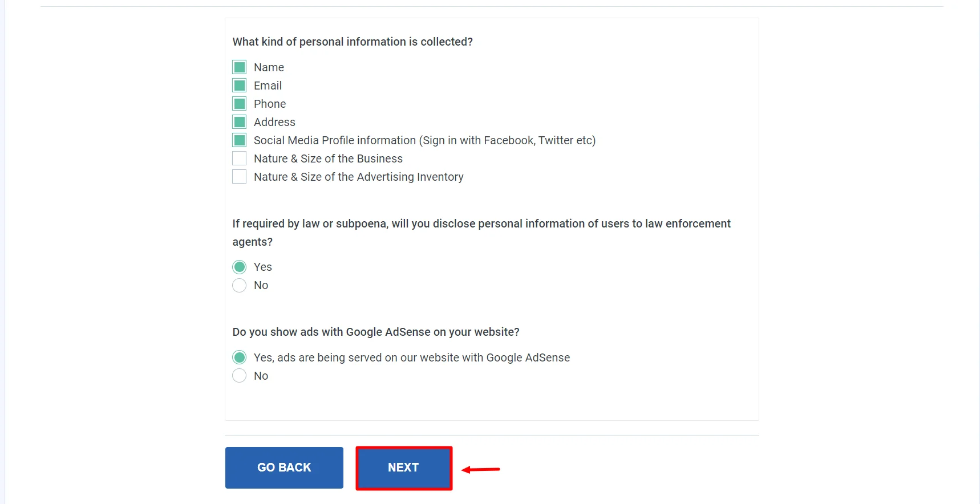
Task: Click the NEXT button
Action: pos(403,468)
